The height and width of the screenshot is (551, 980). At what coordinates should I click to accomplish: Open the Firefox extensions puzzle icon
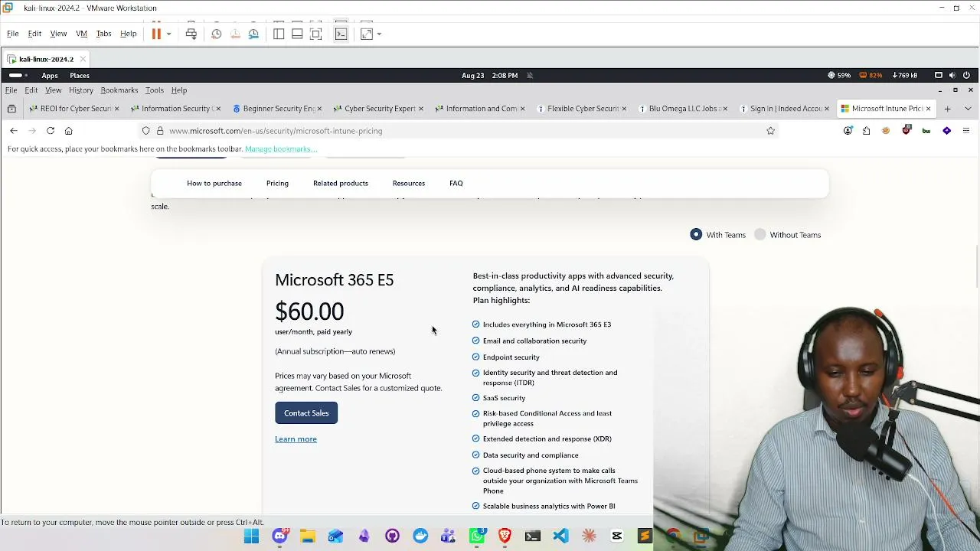[x=866, y=131]
